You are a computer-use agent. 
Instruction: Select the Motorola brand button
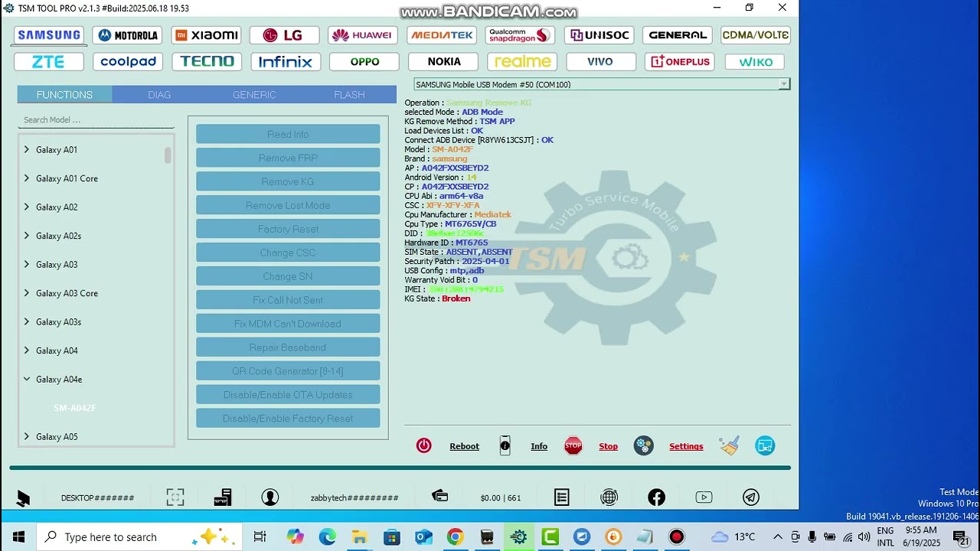tap(128, 35)
